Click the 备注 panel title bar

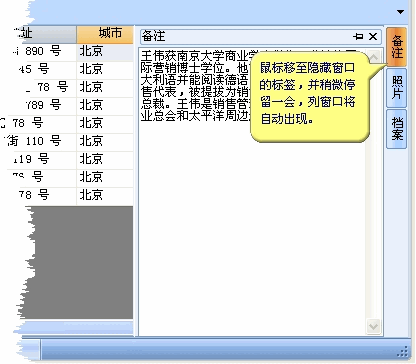[247, 36]
